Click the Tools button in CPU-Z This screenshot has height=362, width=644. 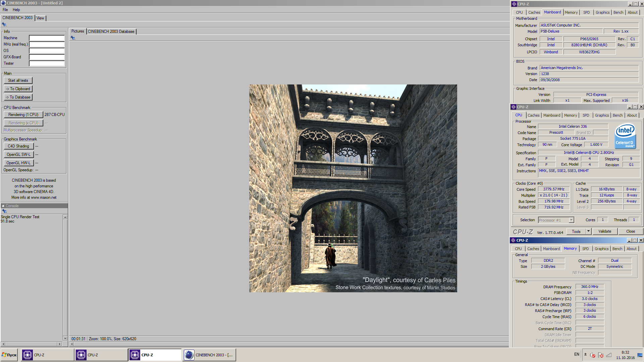(x=576, y=231)
